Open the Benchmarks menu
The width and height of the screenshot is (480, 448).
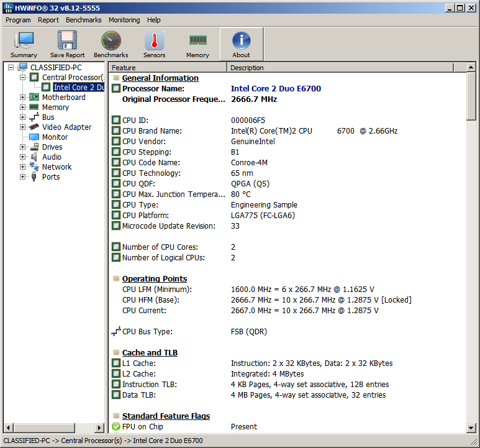coord(84,20)
